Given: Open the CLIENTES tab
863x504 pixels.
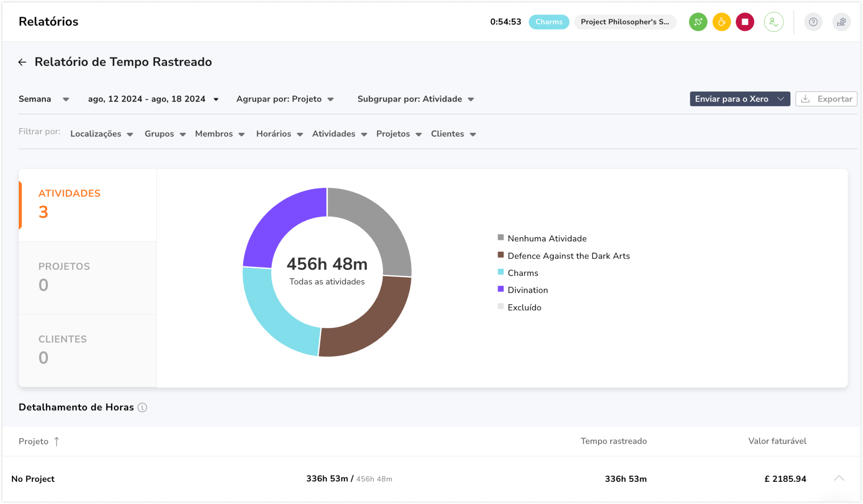Looking at the screenshot, I should (63, 349).
